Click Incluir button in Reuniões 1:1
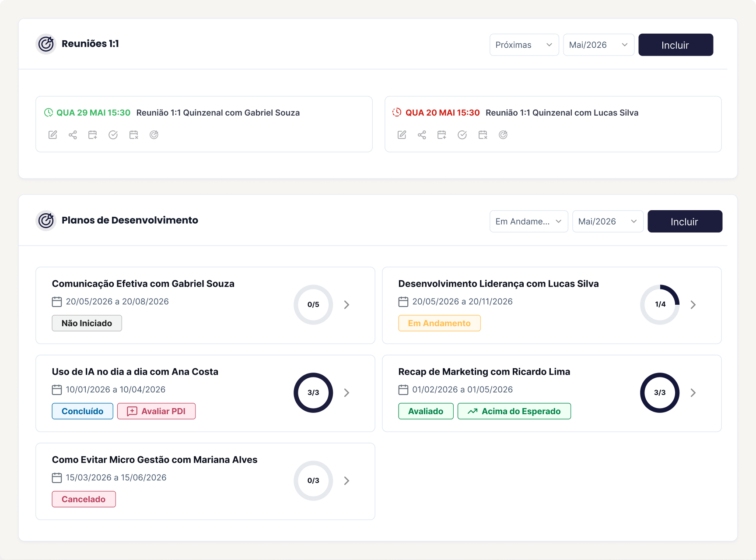Screen dimensions: 756x560 [x=675, y=45]
